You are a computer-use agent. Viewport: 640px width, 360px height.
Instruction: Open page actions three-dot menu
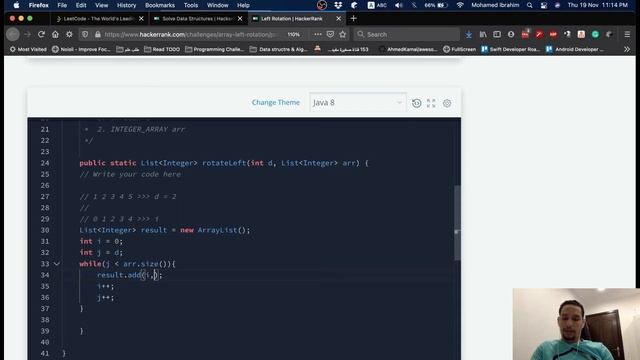pyautogui.click(x=318, y=35)
